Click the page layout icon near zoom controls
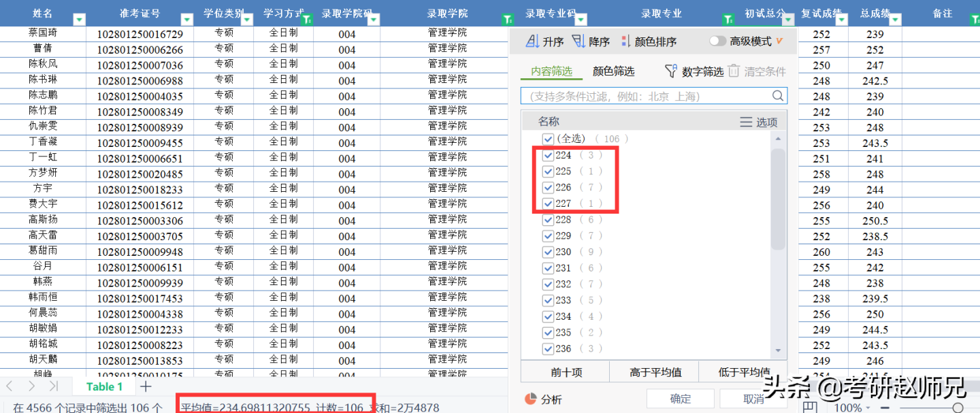980x413 pixels. point(809,406)
